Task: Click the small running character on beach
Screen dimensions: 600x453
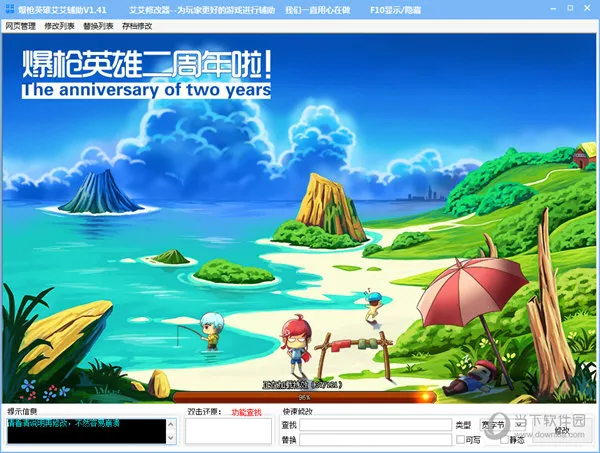Action: point(373,305)
